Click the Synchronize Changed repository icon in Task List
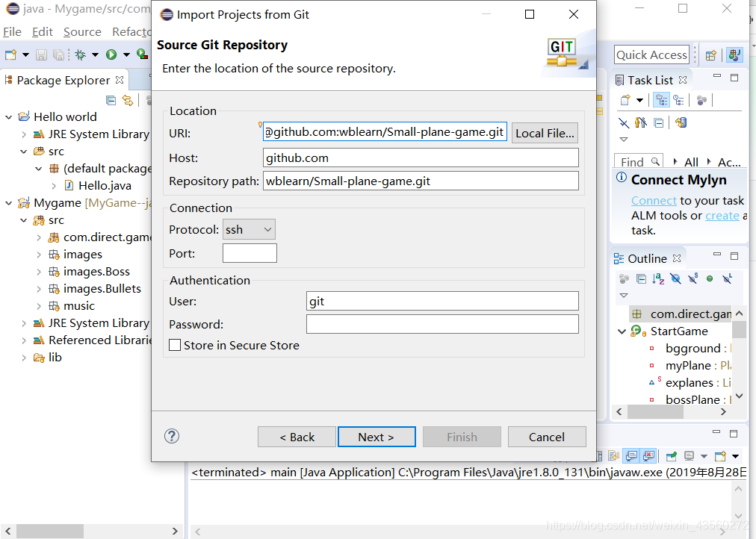Screen dimensions: 756x539 [x=681, y=123]
